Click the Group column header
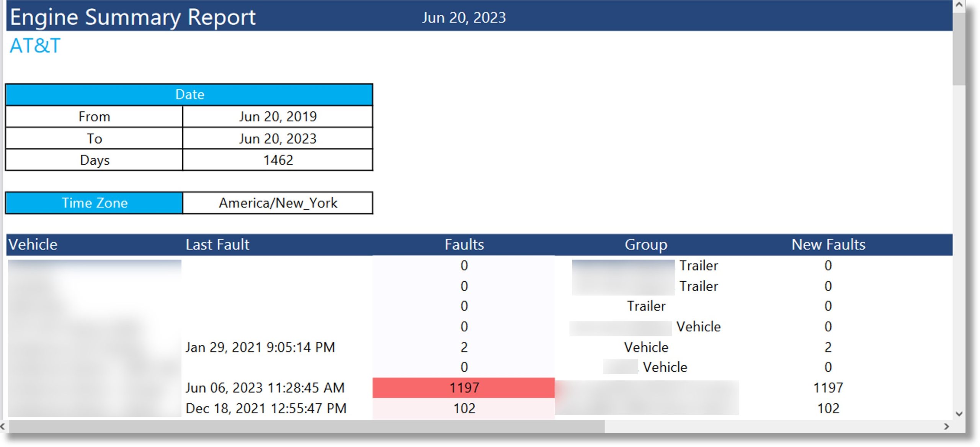 click(646, 245)
